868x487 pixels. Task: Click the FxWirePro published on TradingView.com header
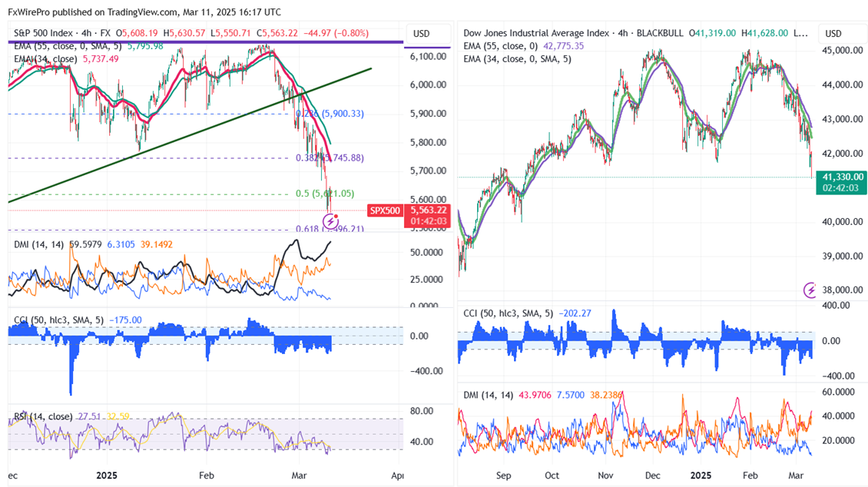coord(144,12)
